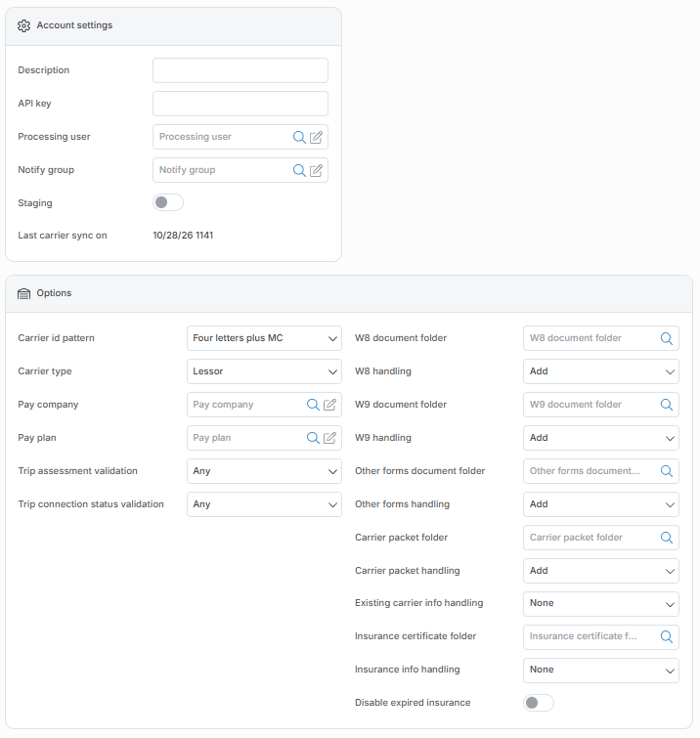
Task: Expand Trip connection status validation dropdown
Action: point(264,504)
